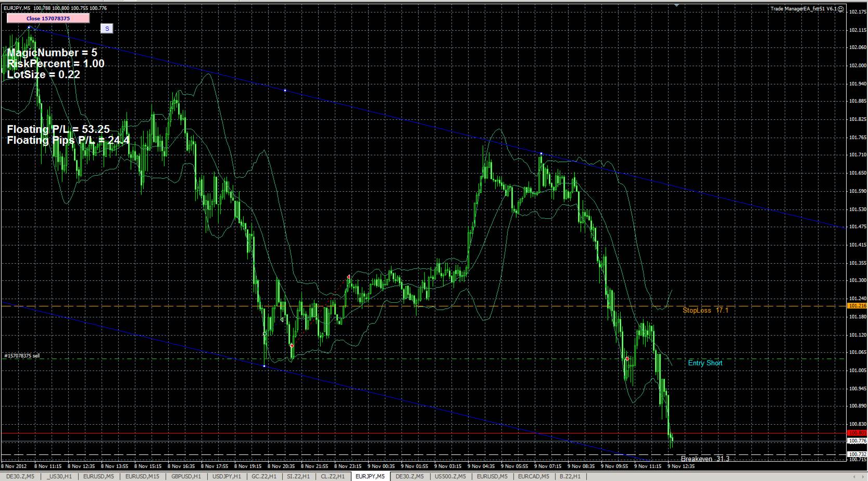Click the white anchor square on the upper trendline

point(285,90)
